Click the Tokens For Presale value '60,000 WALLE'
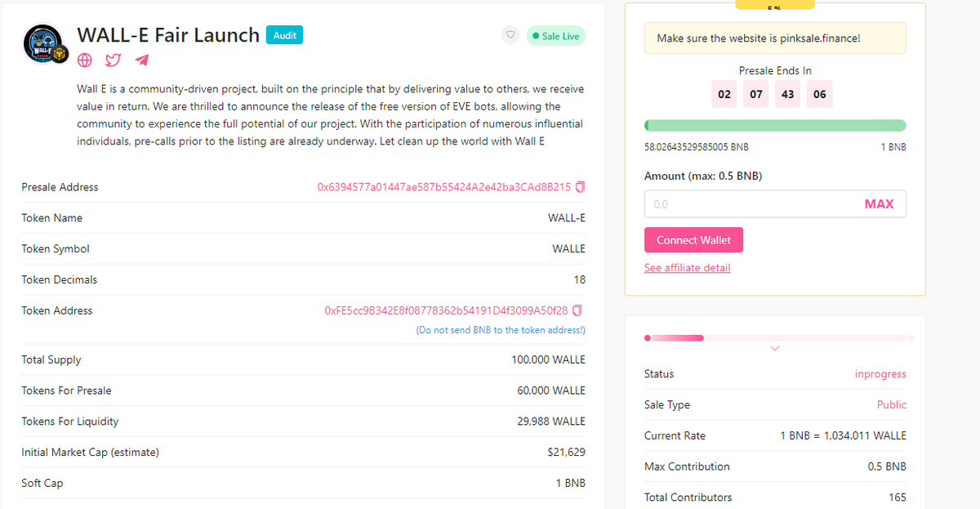 point(551,391)
